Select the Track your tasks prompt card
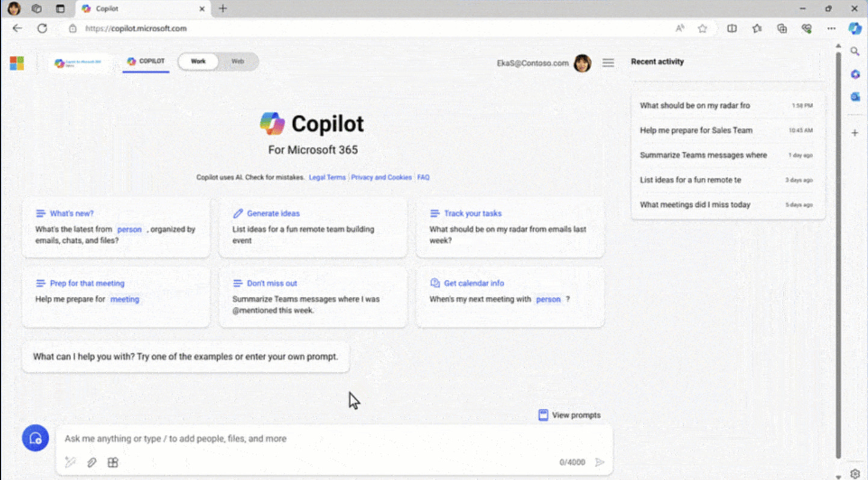 point(510,227)
